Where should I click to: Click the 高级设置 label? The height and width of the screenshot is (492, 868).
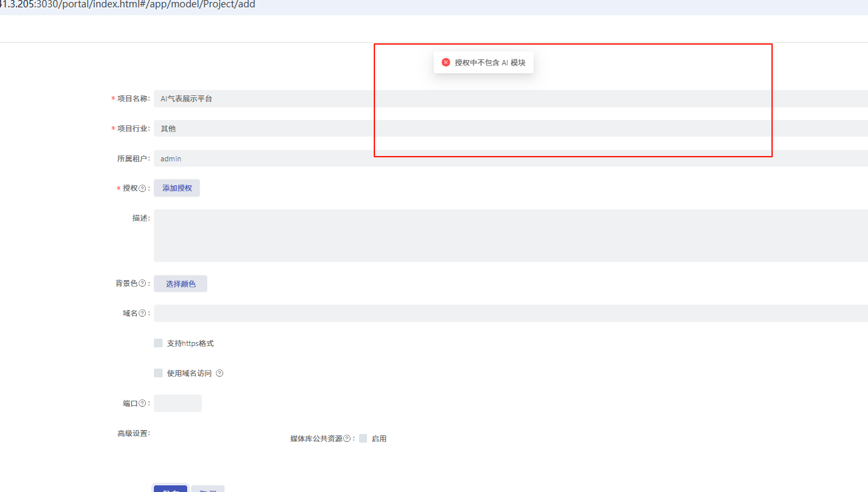pos(133,433)
